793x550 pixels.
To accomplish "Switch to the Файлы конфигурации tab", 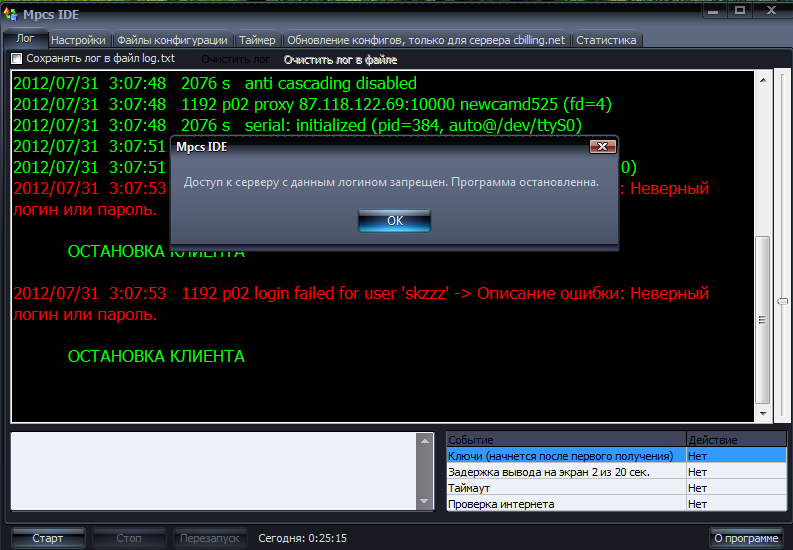I will [x=172, y=40].
